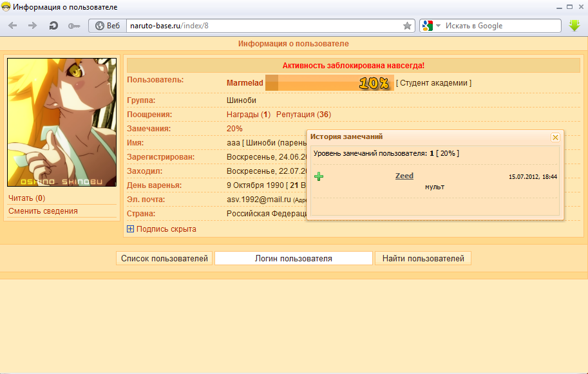Click Сменить сведения link

(x=43, y=211)
